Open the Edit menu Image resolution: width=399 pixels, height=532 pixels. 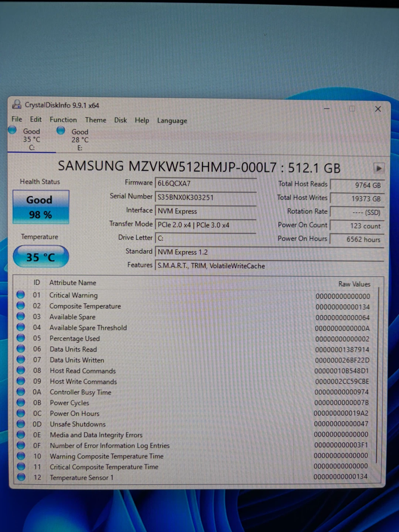pos(36,119)
